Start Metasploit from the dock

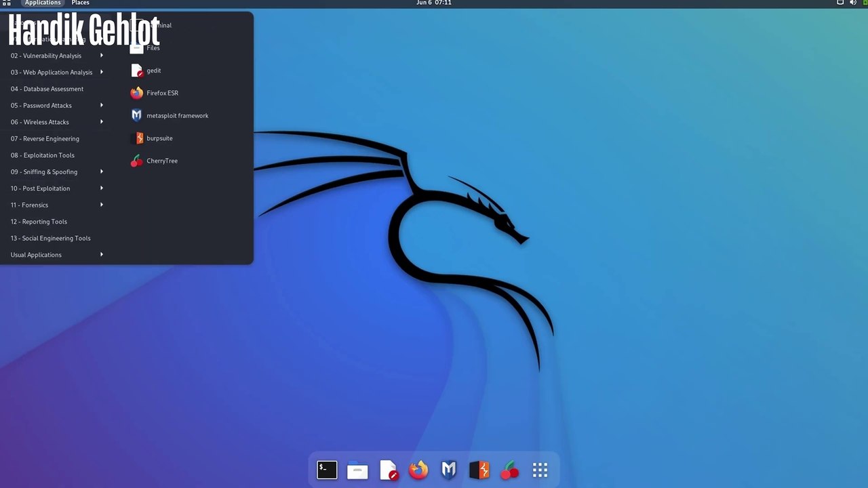click(449, 470)
